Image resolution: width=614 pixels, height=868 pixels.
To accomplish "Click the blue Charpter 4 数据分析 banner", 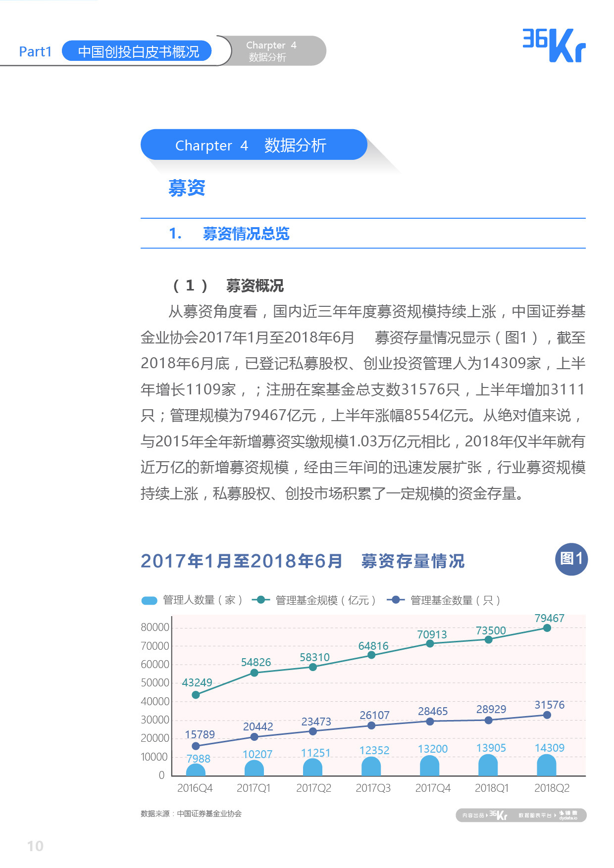I will (x=254, y=145).
